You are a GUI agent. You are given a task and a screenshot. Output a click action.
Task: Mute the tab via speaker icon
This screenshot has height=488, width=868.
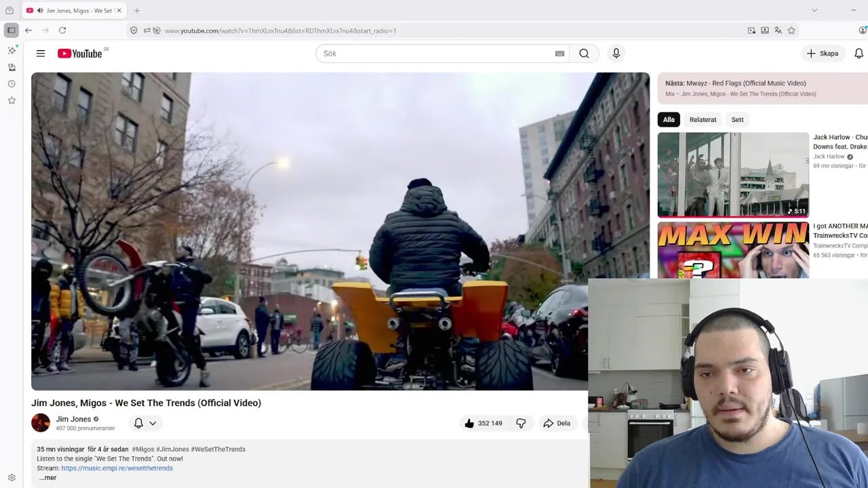tap(40, 11)
